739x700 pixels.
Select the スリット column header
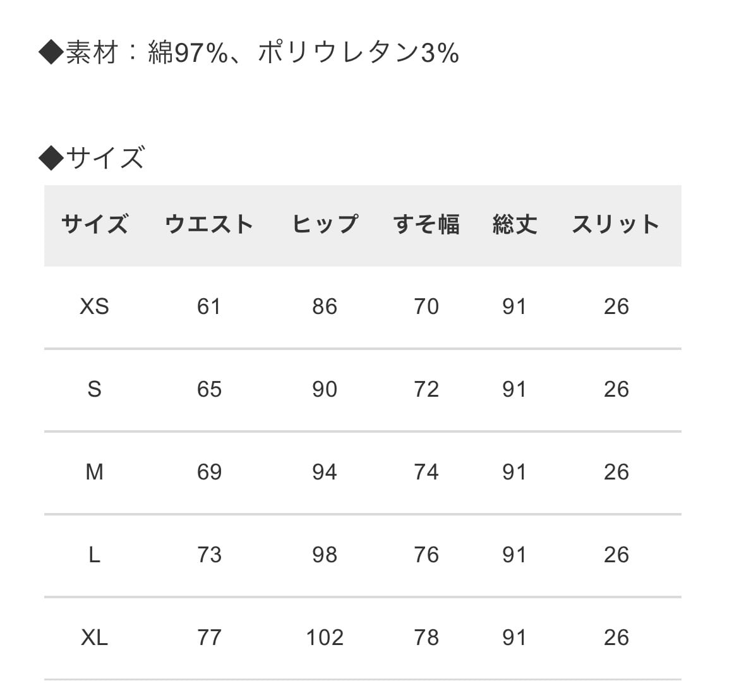tap(616, 224)
